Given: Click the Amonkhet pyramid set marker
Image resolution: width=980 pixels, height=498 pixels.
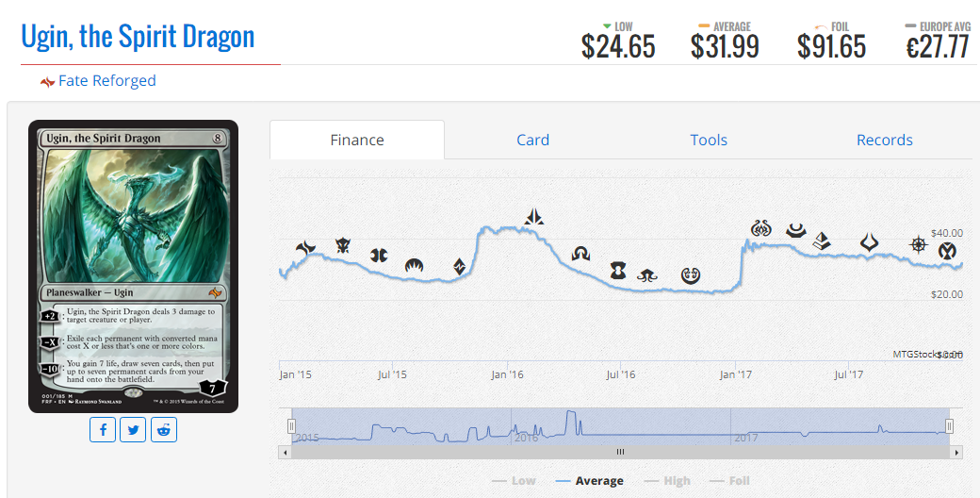Looking at the screenshot, I should pyautogui.click(x=822, y=241).
